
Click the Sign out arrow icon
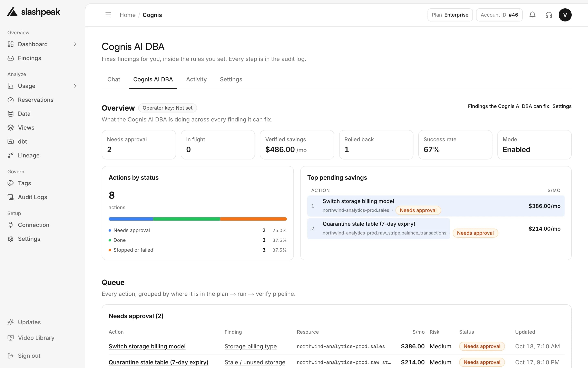point(10,356)
